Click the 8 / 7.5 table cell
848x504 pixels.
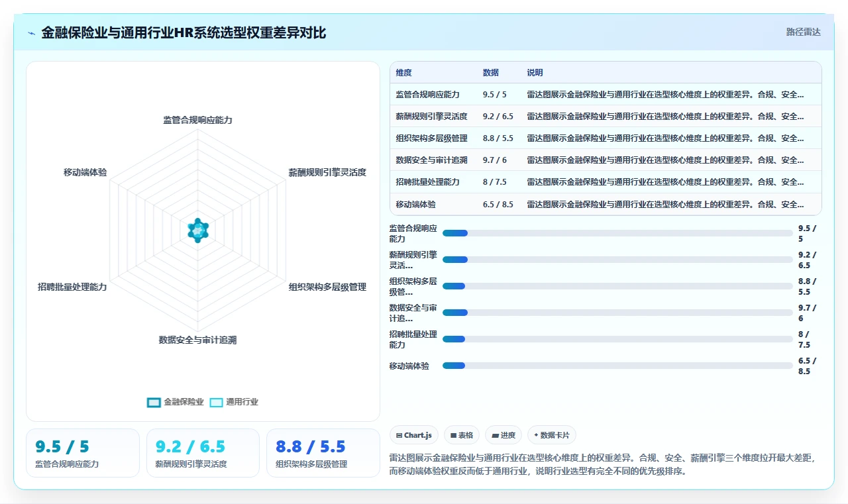click(494, 182)
